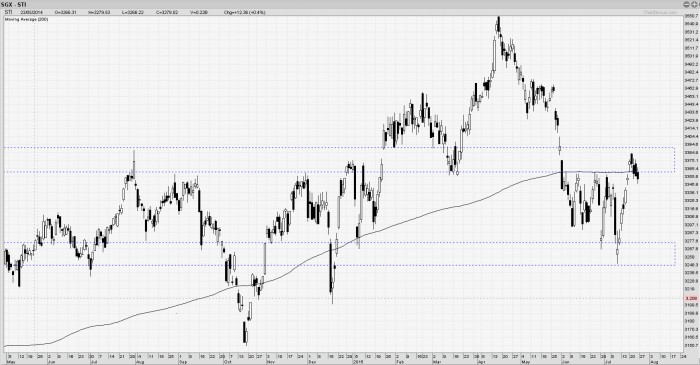Click the 'Moving Average (200)' indicator label

coord(26,20)
